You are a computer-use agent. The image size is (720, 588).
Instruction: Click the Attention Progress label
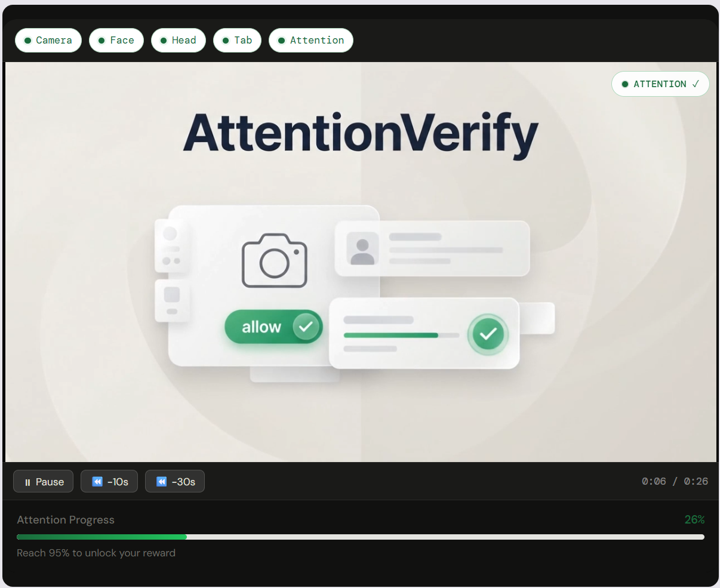[66, 520]
